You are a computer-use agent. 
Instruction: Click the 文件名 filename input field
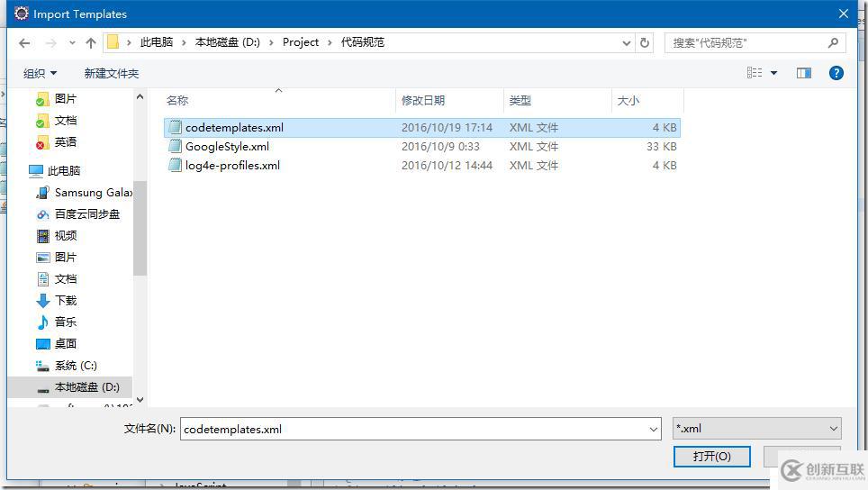[x=414, y=429]
